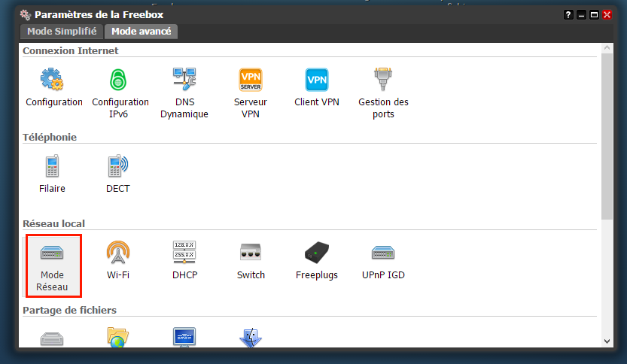627x364 pixels.
Task: Click the Connexion Internet section heading
Action: tap(71, 50)
